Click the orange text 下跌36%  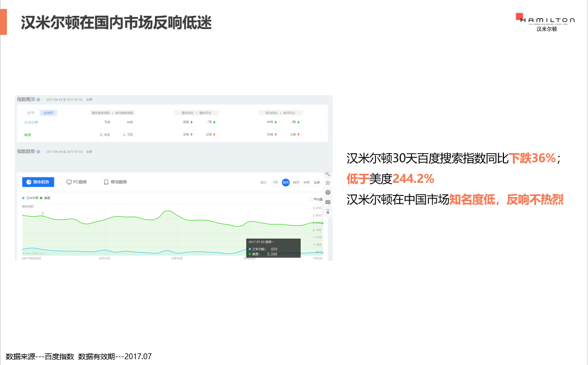pyautogui.click(x=532, y=158)
